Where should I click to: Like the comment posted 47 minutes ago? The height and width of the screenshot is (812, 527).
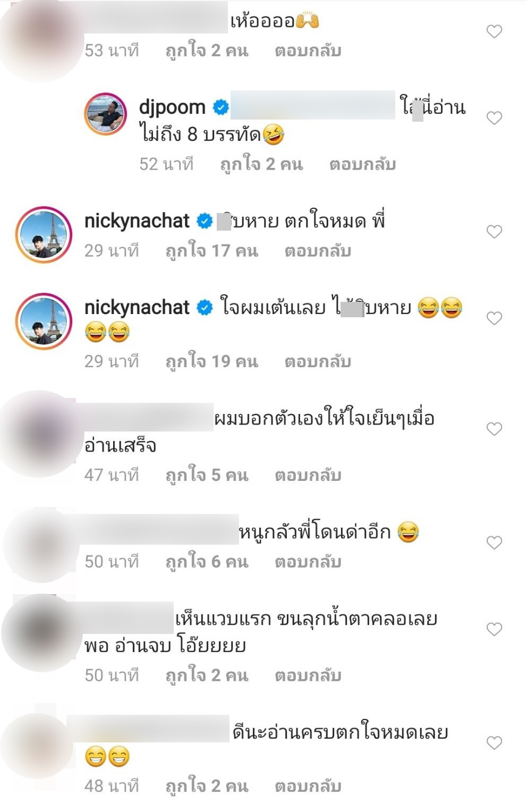click(494, 429)
